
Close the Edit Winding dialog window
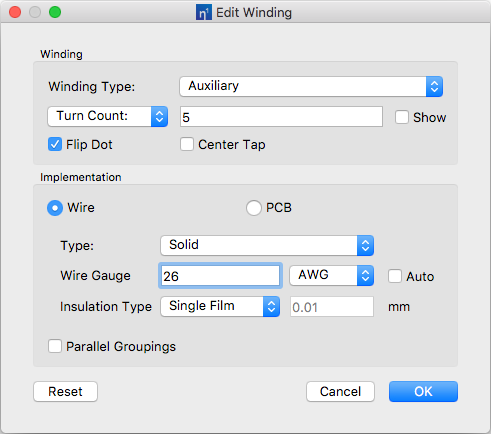tap(15, 12)
